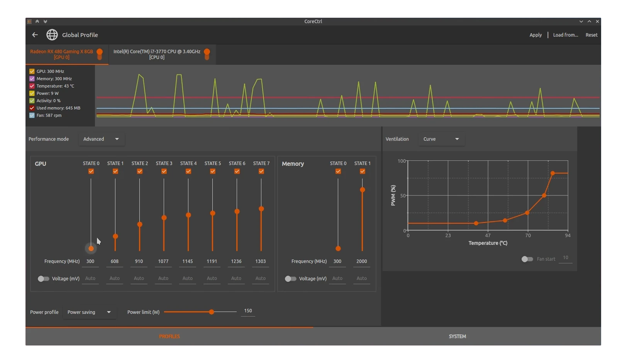627x364 pixels.
Task: Enable the GPU Voltage toggle
Action: (43, 278)
